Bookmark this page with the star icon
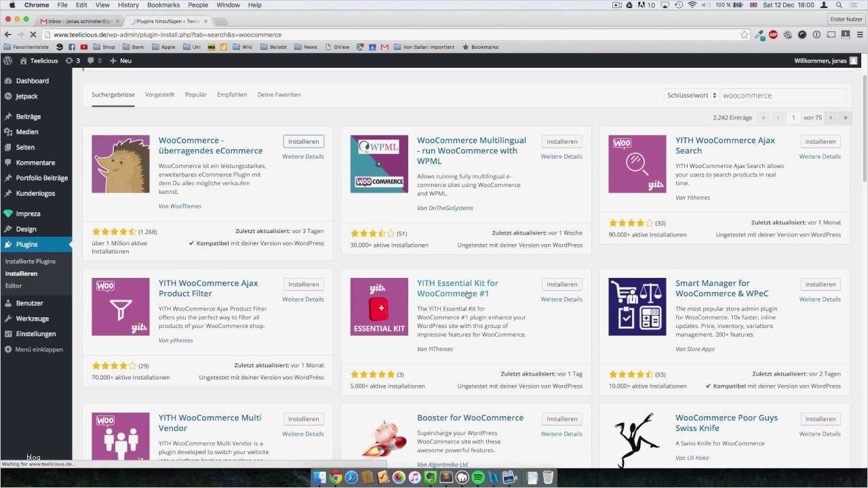Viewport: 868px width, 488px height. tap(744, 35)
